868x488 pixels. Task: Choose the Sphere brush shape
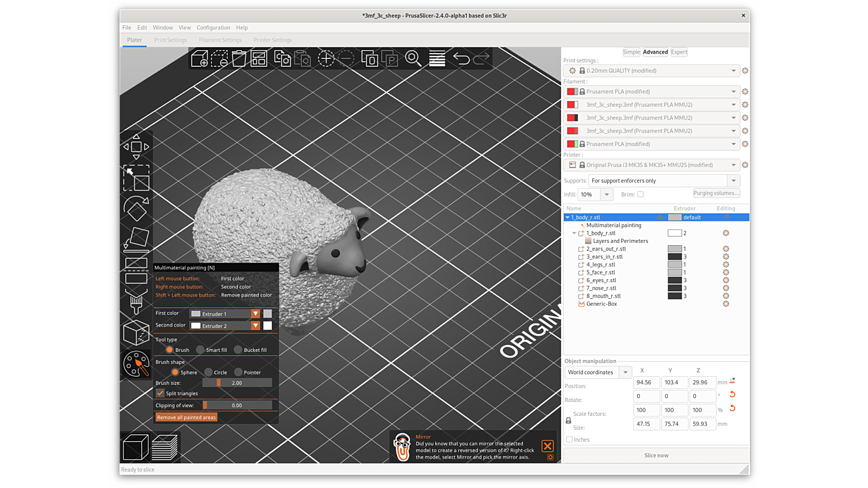point(175,372)
